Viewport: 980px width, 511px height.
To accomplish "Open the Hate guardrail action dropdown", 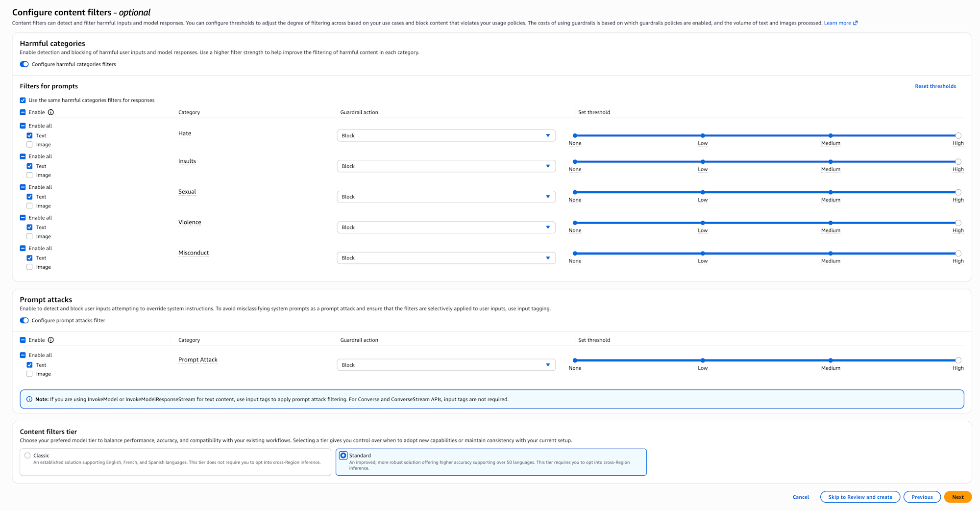I will click(x=446, y=136).
